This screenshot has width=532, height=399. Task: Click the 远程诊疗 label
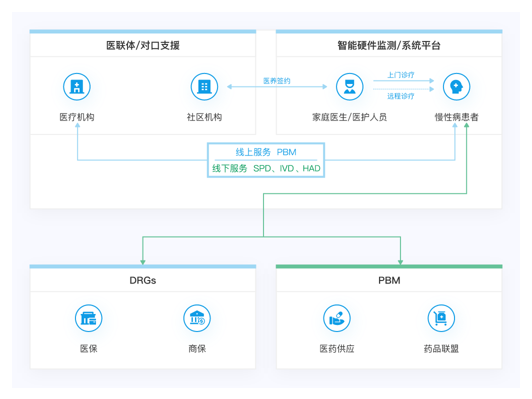click(x=401, y=96)
